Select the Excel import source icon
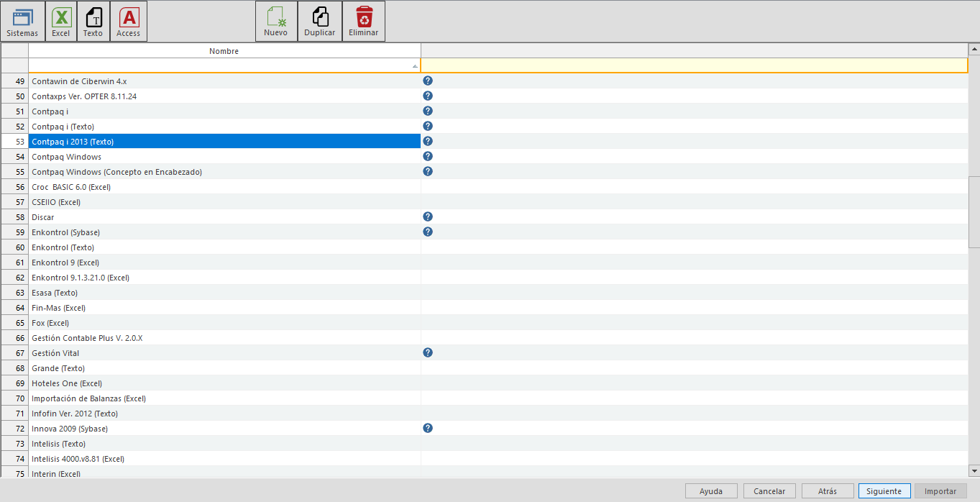Image resolution: width=980 pixels, height=502 pixels. pyautogui.click(x=61, y=21)
